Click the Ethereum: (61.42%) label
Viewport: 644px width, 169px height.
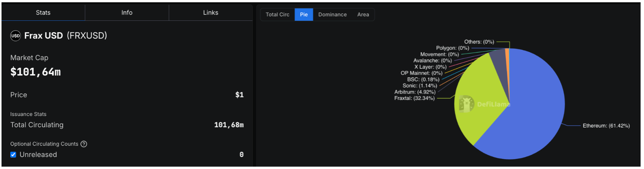(x=606, y=126)
